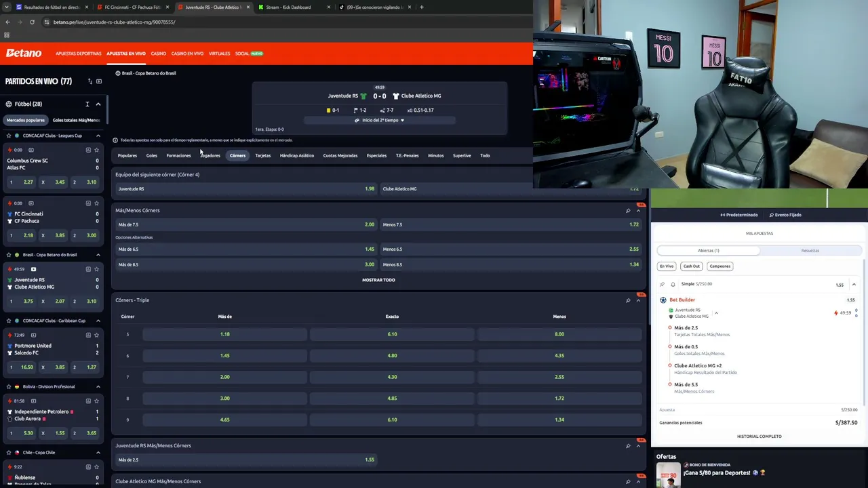Click live stream filter icon in Partidos header

(x=99, y=81)
